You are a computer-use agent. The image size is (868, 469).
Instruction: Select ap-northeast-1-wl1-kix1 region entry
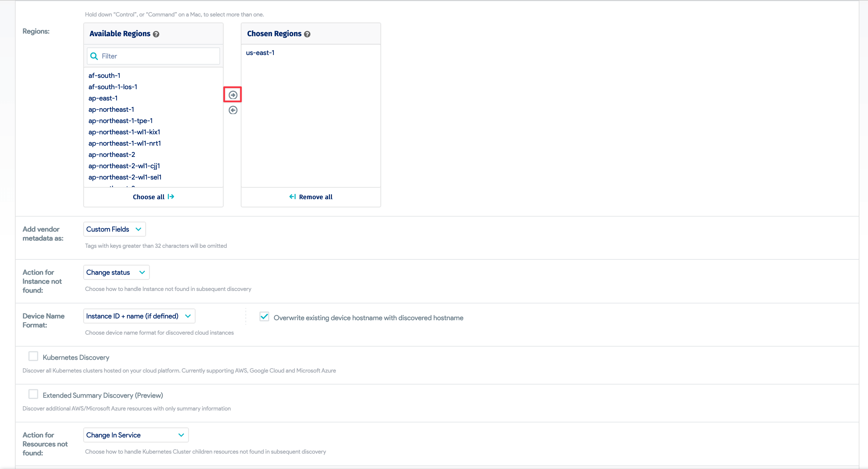124,132
